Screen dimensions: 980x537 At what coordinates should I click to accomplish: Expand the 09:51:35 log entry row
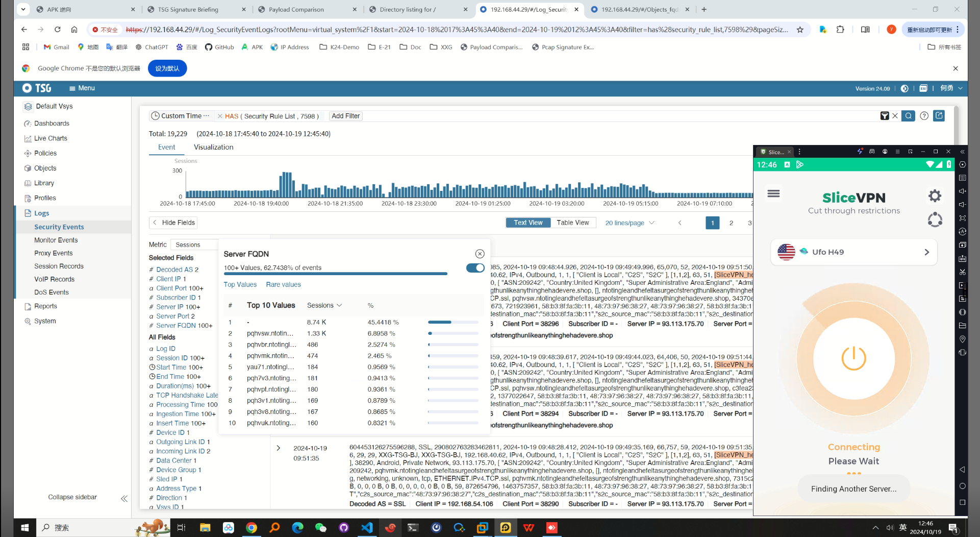(278, 448)
